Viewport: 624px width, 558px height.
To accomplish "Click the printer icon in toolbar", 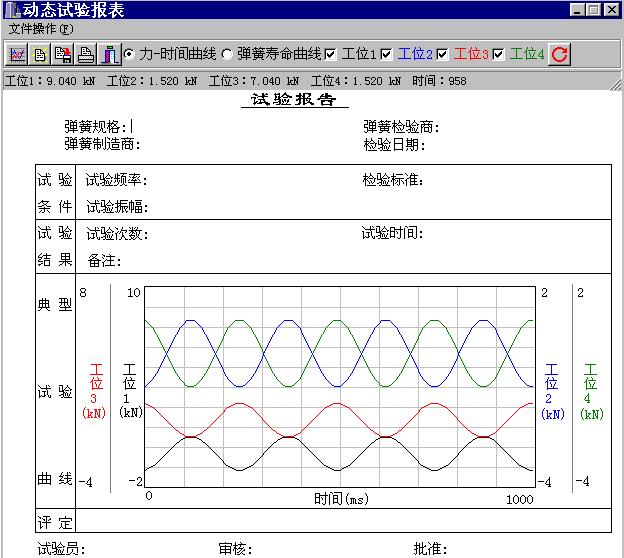I will [86, 54].
